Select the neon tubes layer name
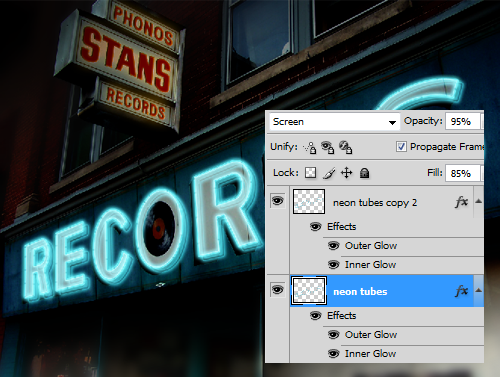 (360, 292)
